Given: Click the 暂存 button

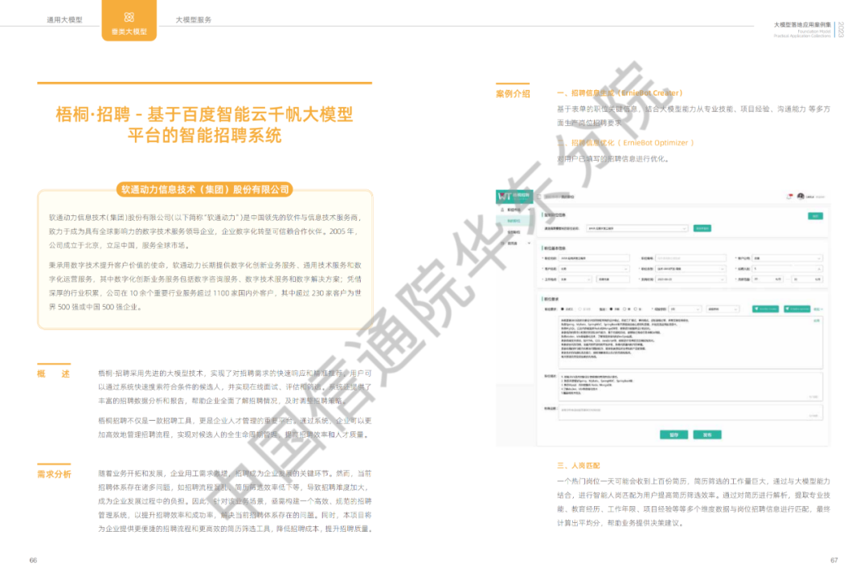Looking at the screenshot, I should point(674,435).
